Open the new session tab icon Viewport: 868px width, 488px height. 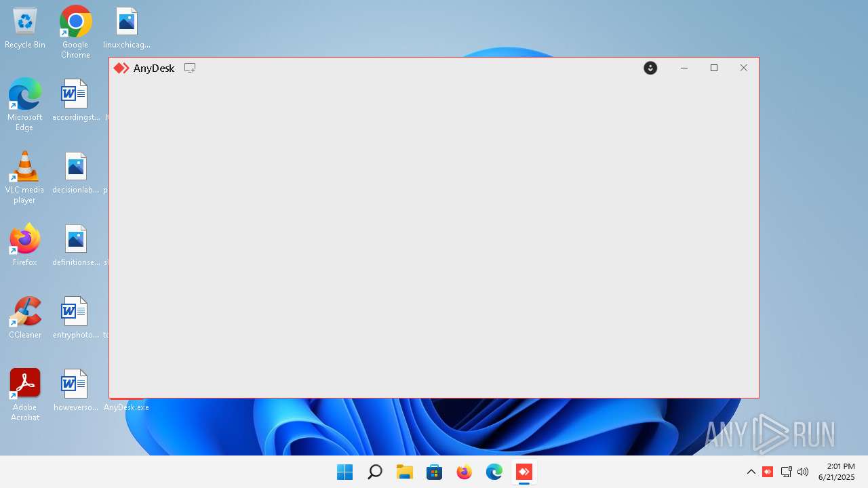tap(190, 68)
